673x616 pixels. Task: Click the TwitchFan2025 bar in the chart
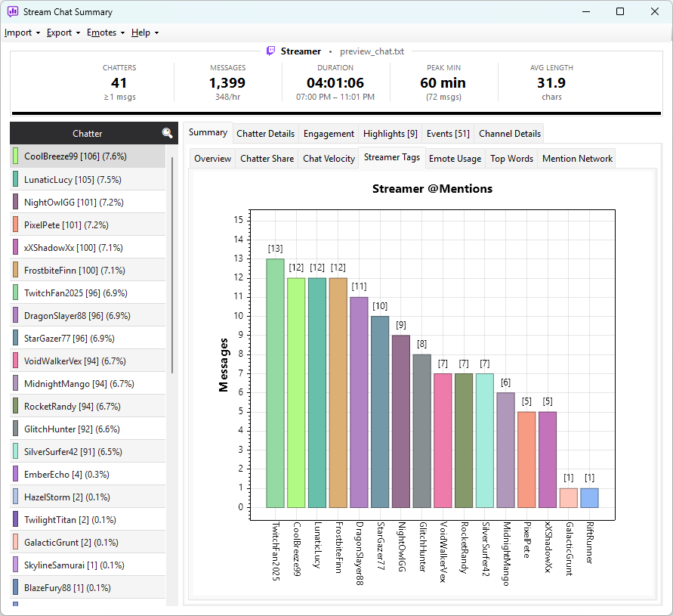tap(275, 383)
